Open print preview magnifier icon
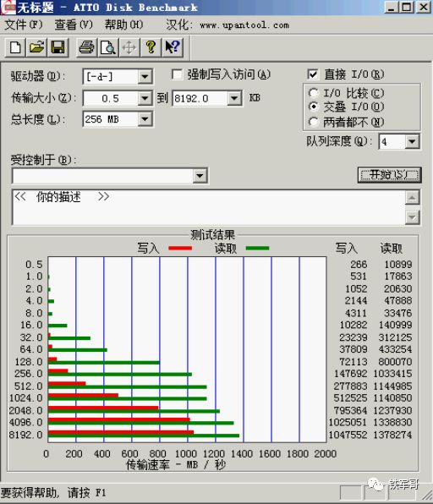Viewport: 433px width, 504px height. click(108, 47)
